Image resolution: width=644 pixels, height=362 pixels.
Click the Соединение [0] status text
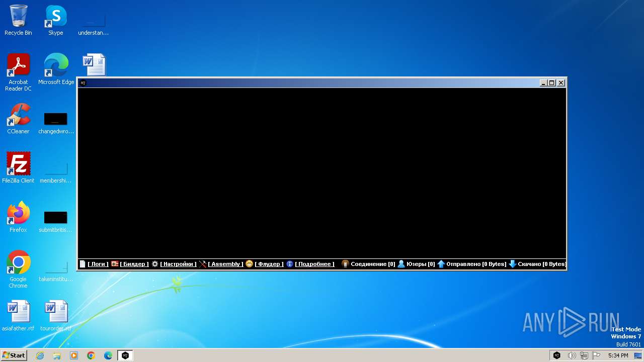(x=373, y=264)
